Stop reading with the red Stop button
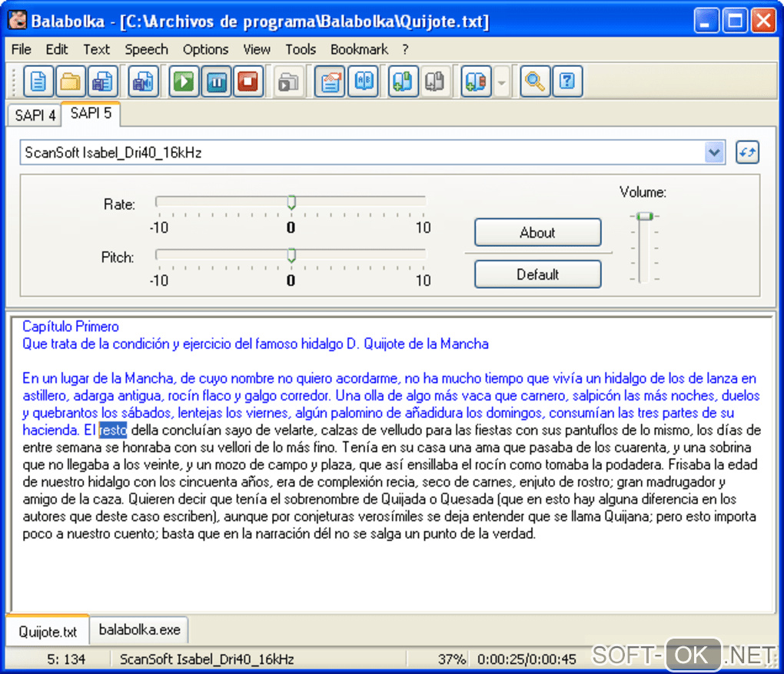Screen dimensions: 784x674 [x=248, y=81]
